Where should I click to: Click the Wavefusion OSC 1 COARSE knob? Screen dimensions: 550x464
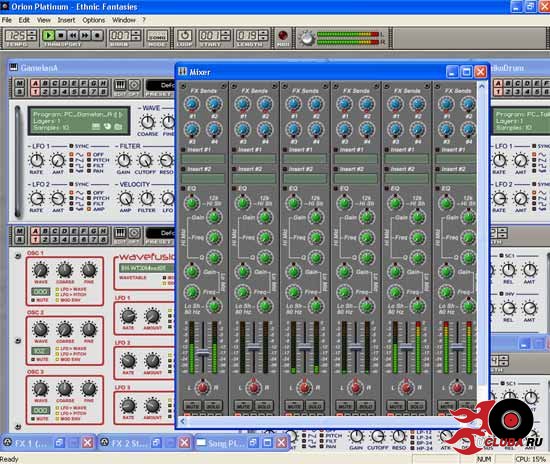coord(65,270)
